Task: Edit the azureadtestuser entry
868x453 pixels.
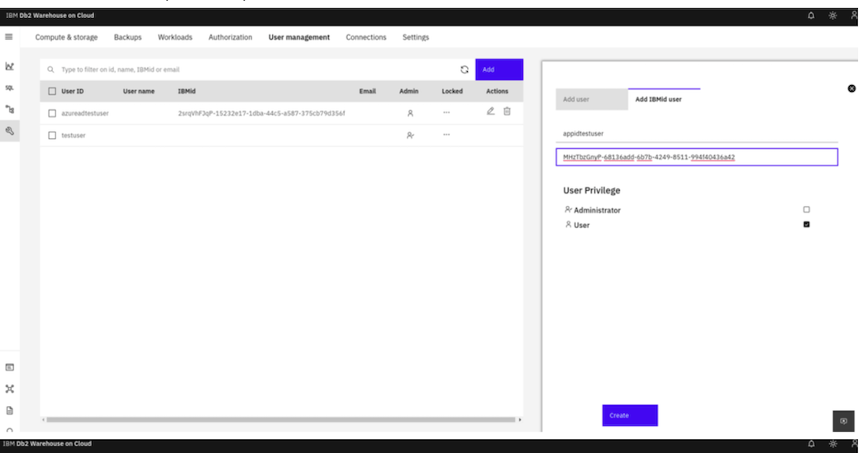Action: coord(490,112)
